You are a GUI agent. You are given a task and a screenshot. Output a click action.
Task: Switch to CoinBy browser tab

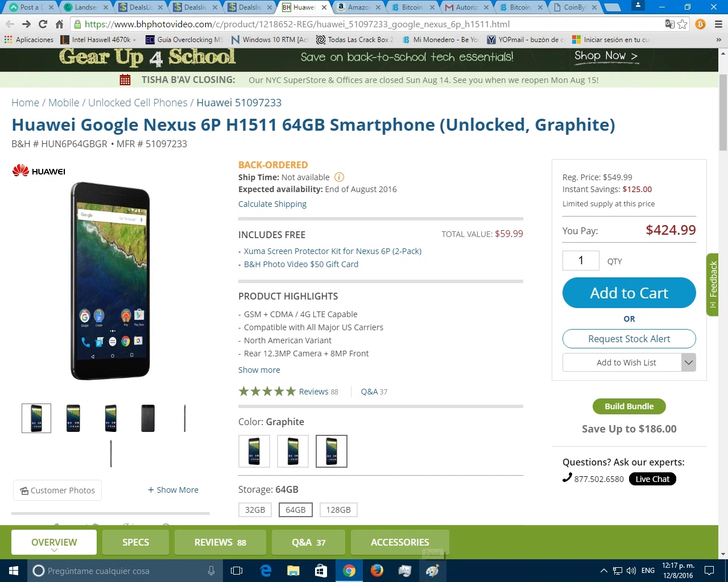(x=576, y=7)
